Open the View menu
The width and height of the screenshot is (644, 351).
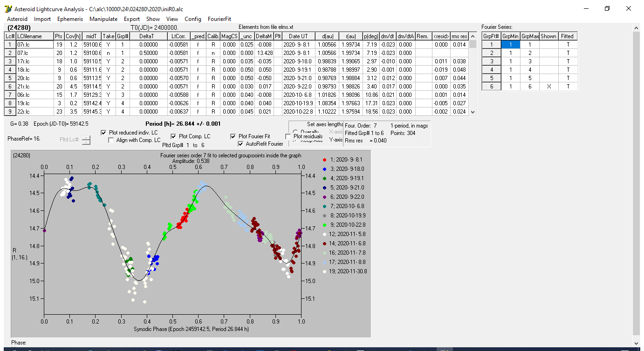tap(172, 19)
